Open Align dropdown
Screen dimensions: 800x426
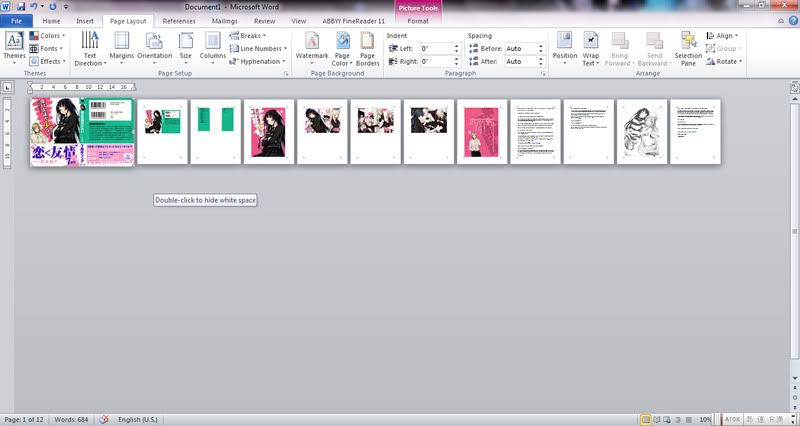722,36
